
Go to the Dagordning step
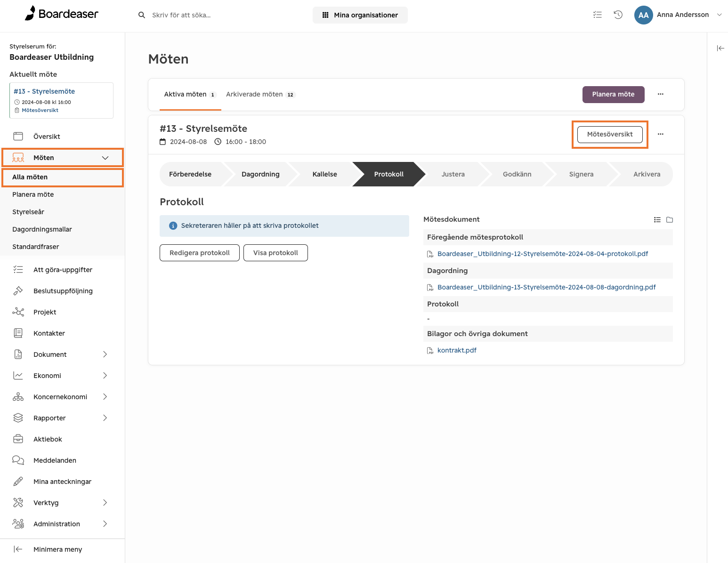pyautogui.click(x=260, y=174)
